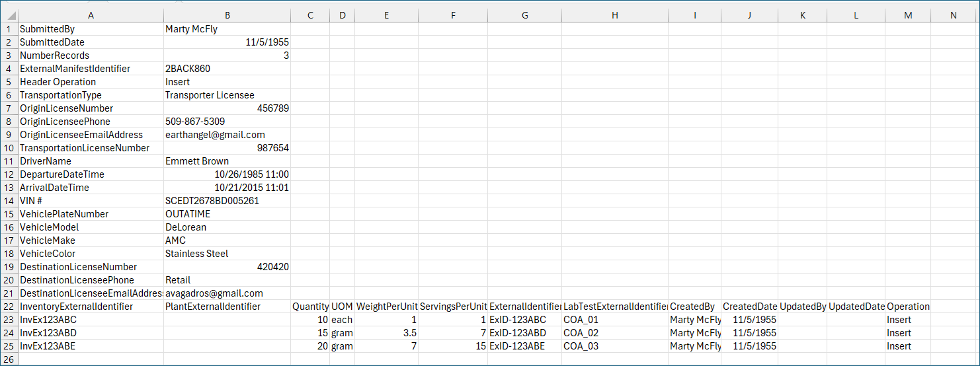Select column M header

tap(908, 15)
